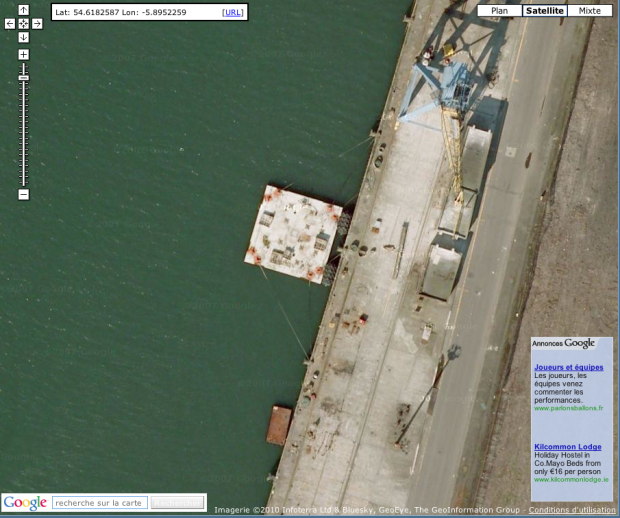Open the 'Joueurs et équipes' ad link
The width and height of the screenshot is (620, 518).
coord(568,367)
